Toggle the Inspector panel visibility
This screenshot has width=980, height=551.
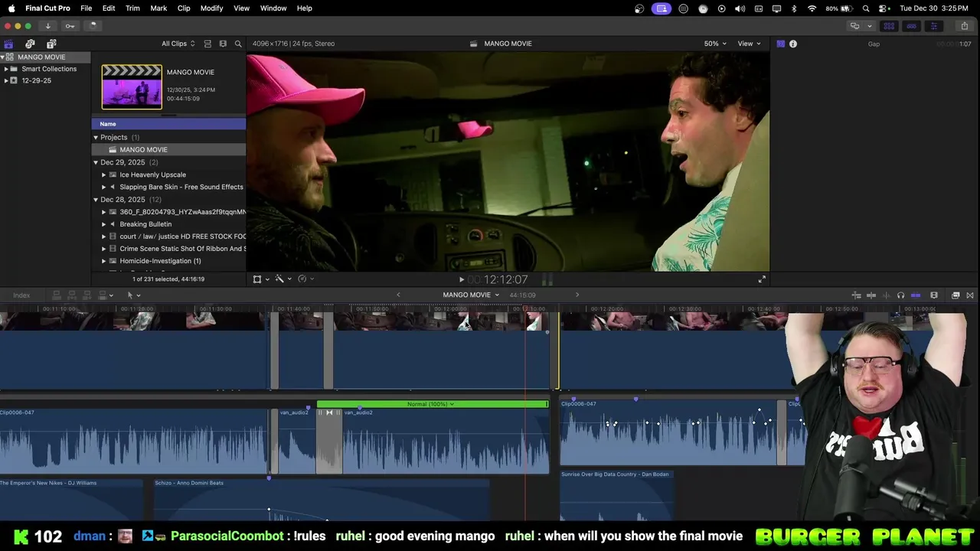(933, 26)
